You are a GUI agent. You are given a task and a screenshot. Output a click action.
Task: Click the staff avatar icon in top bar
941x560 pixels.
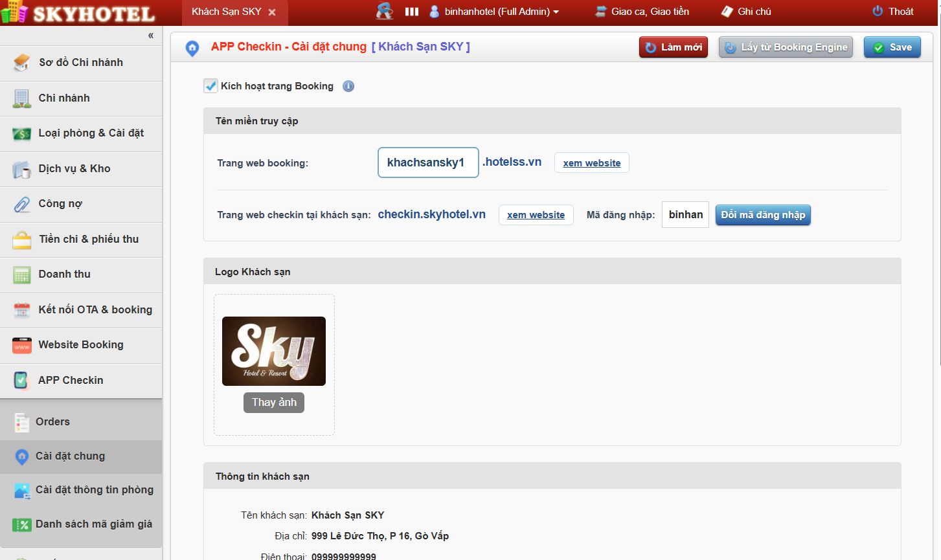(385, 11)
